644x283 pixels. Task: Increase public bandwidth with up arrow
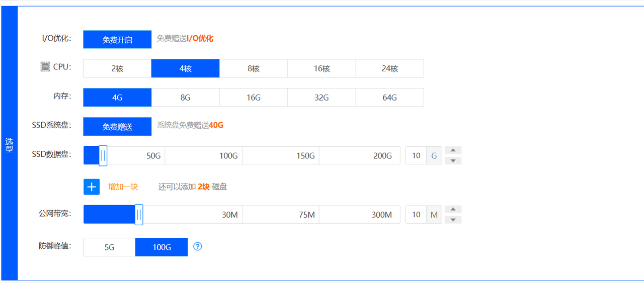click(x=453, y=209)
